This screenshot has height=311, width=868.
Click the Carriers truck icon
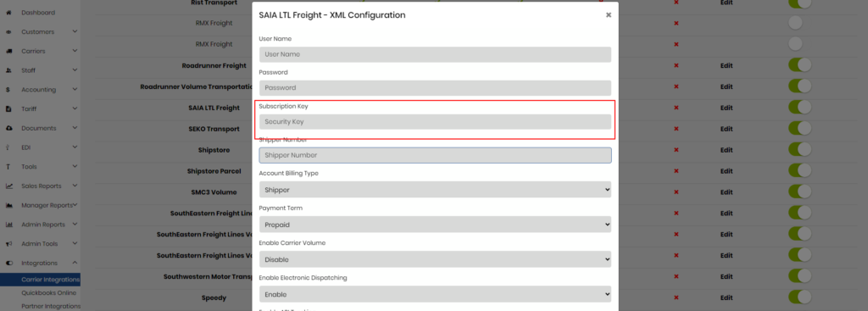pyautogui.click(x=8, y=51)
